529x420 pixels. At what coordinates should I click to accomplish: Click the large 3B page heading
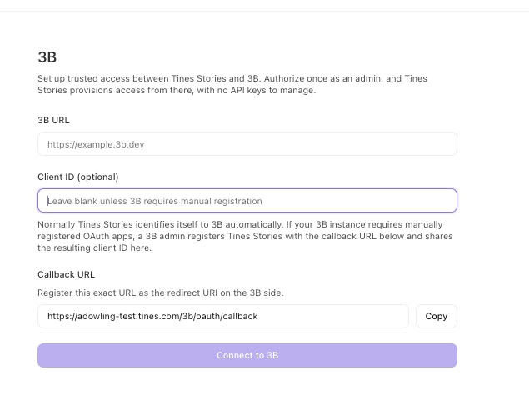(x=47, y=57)
